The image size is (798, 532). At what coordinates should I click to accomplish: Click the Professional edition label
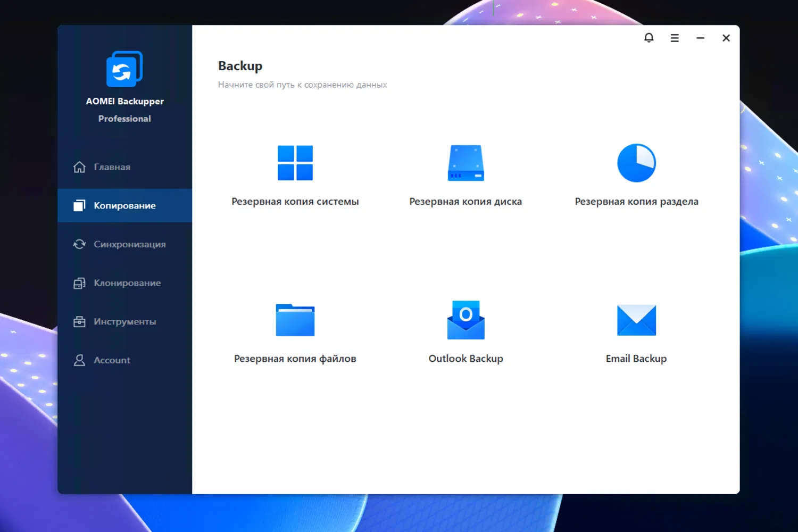click(x=124, y=119)
